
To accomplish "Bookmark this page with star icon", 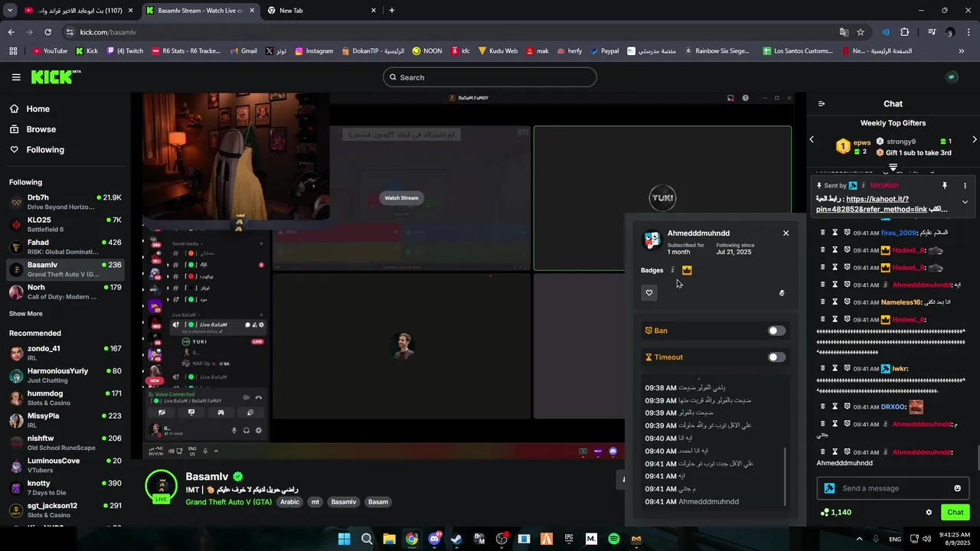I will click(x=861, y=32).
